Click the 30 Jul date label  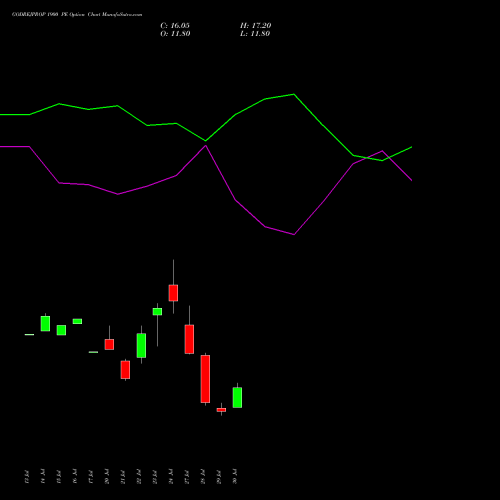[235, 477]
